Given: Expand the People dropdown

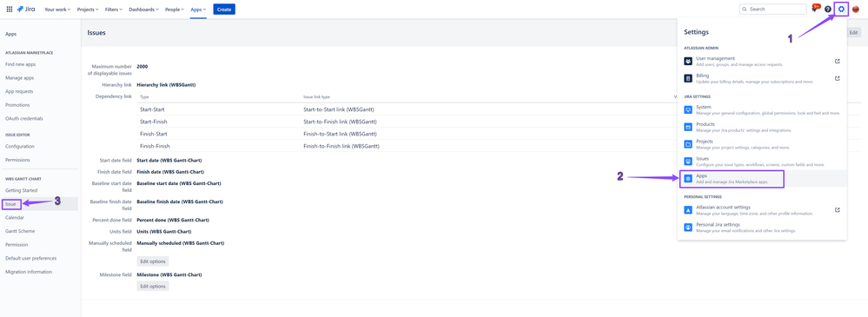Looking at the screenshot, I should tap(175, 10).
